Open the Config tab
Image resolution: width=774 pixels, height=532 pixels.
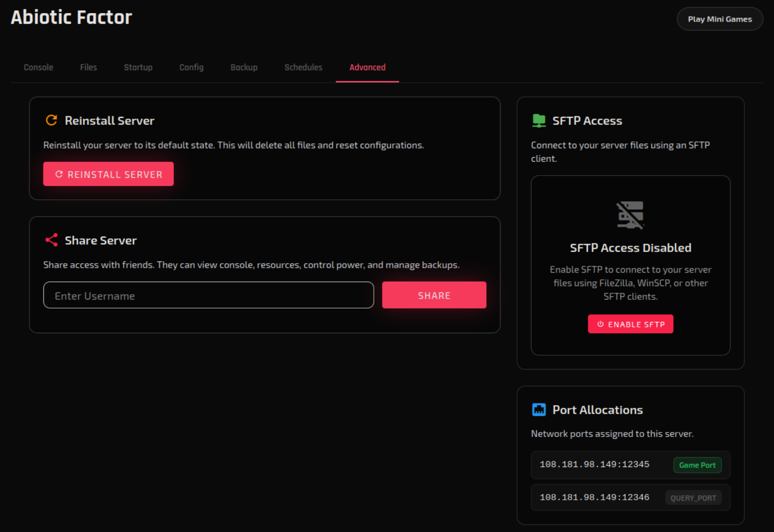pyautogui.click(x=191, y=67)
